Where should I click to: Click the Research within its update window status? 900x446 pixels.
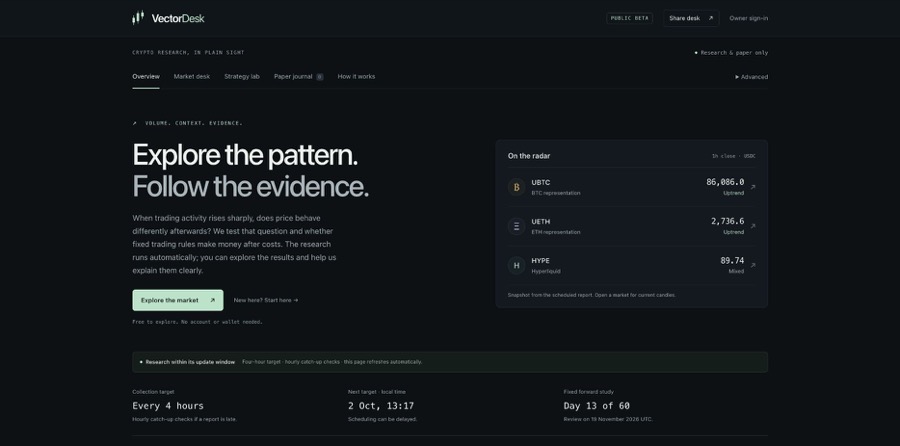(190, 362)
